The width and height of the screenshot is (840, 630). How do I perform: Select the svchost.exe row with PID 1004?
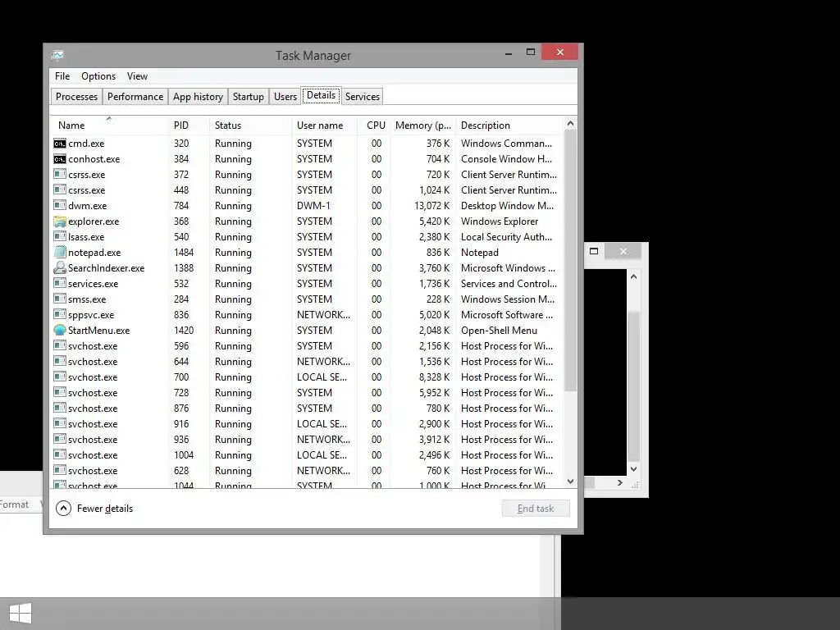[x=307, y=454]
